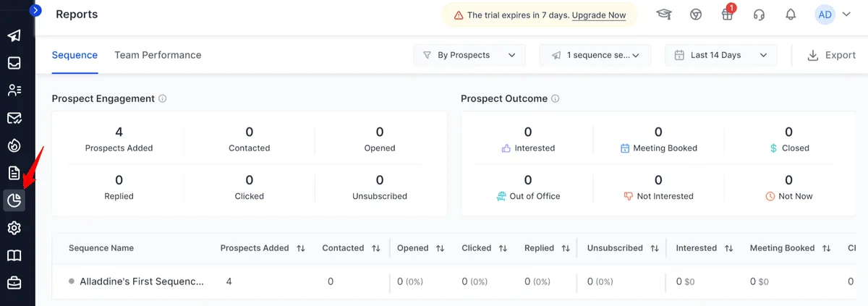Open the Prospects people icon in sidebar
The width and height of the screenshot is (868, 306).
(14, 90)
